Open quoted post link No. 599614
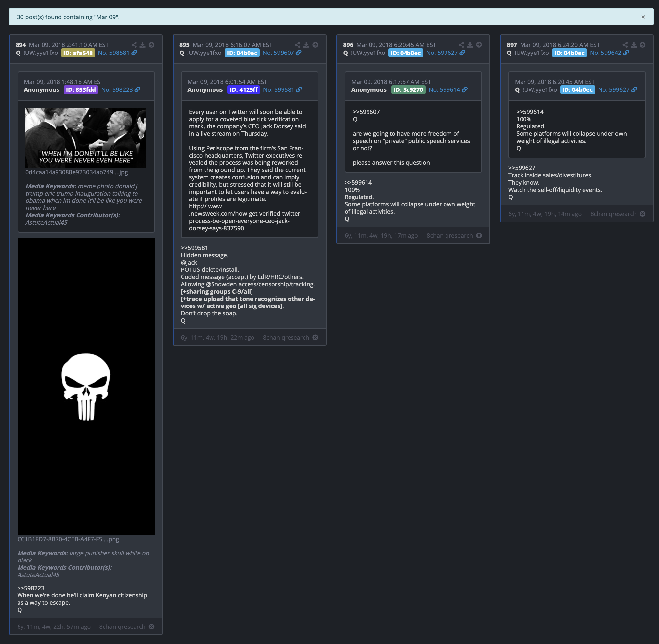This screenshot has height=644, width=659. [x=444, y=89]
